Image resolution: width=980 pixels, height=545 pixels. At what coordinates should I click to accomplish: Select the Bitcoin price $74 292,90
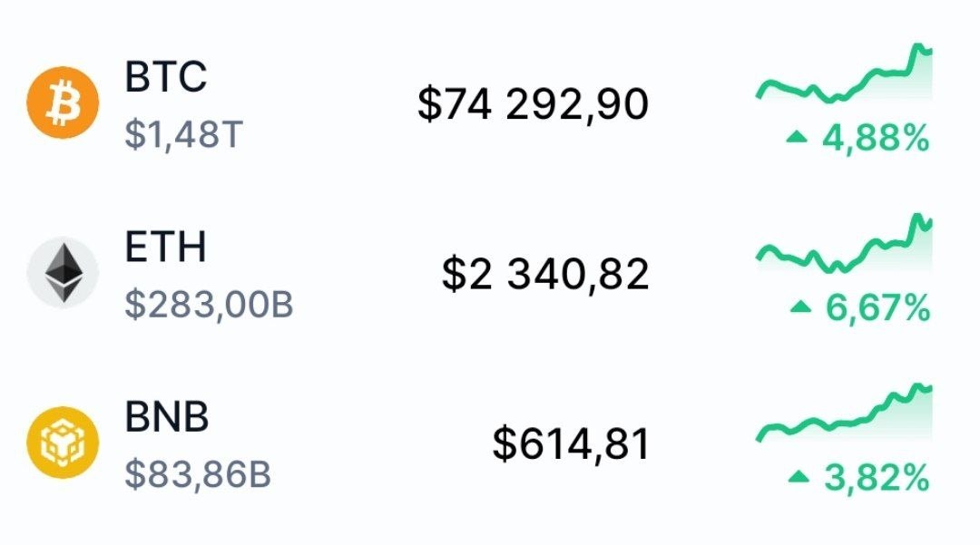point(533,105)
